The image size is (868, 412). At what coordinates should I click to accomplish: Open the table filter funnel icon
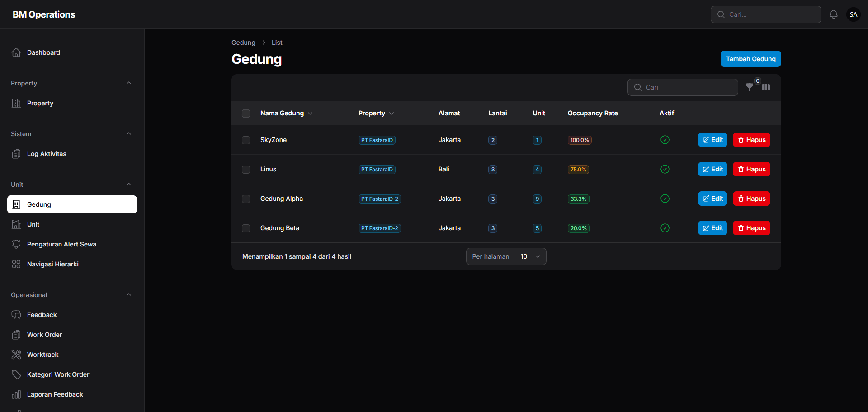(x=750, y=87)
